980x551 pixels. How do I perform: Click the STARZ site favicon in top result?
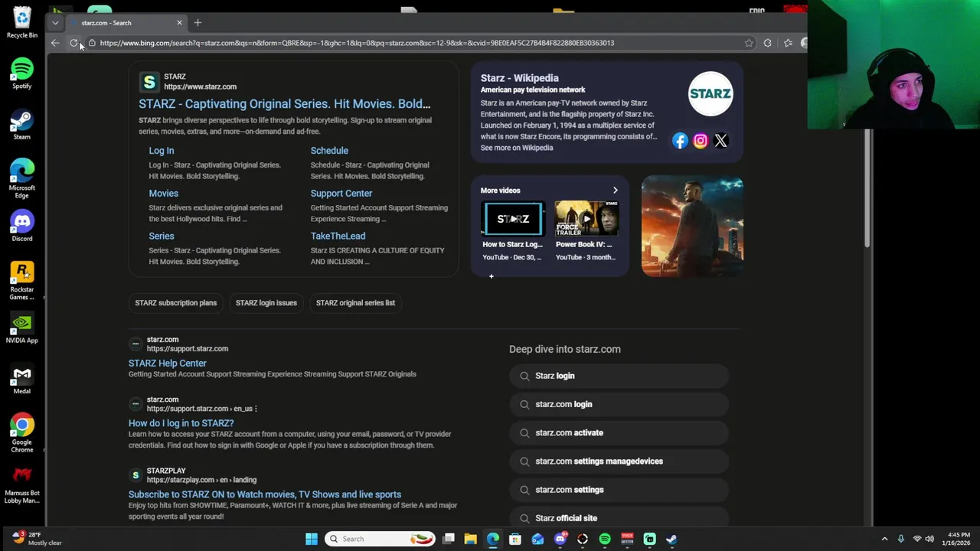pyautogui.click(x=149, y=81)
